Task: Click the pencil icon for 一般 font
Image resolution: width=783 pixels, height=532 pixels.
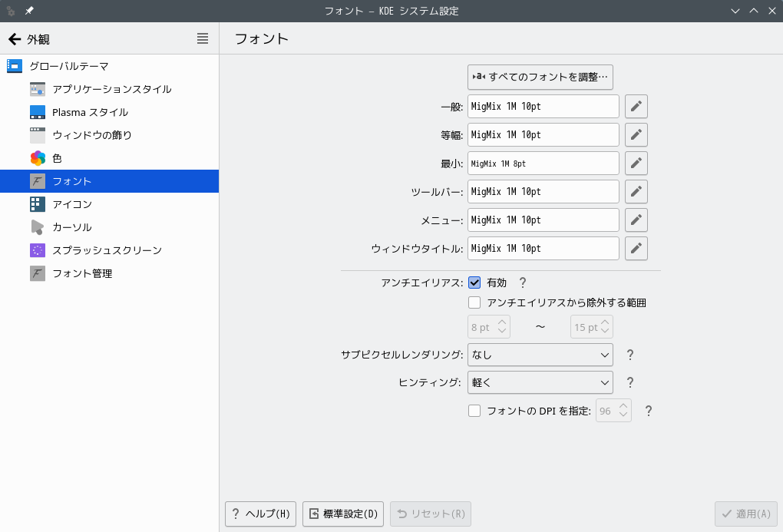Action: [636, 107]
